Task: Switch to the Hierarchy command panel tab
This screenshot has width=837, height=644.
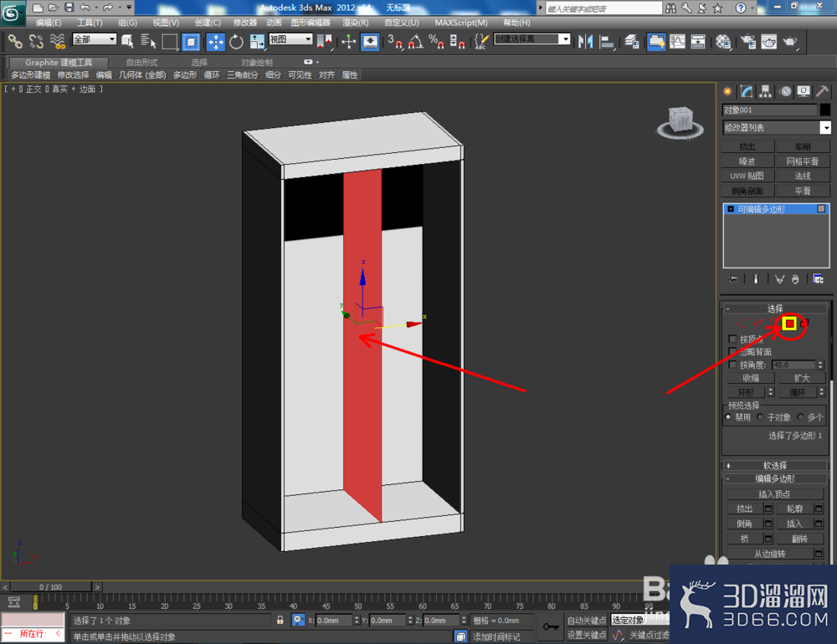Action: point(766,91)
